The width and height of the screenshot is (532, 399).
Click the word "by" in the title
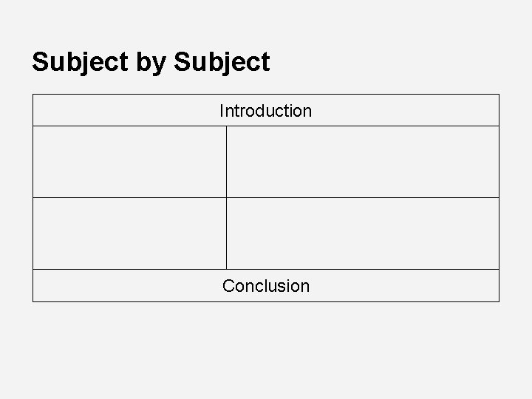click(151, 63)
